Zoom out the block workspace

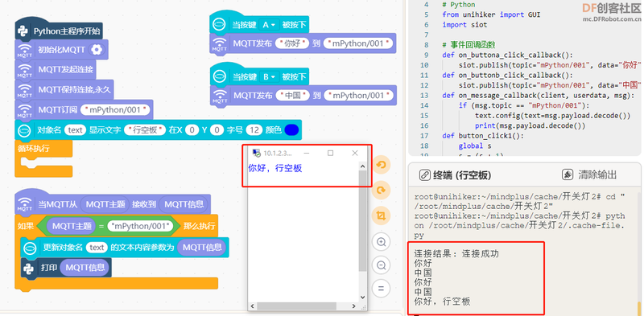point(381,265)
